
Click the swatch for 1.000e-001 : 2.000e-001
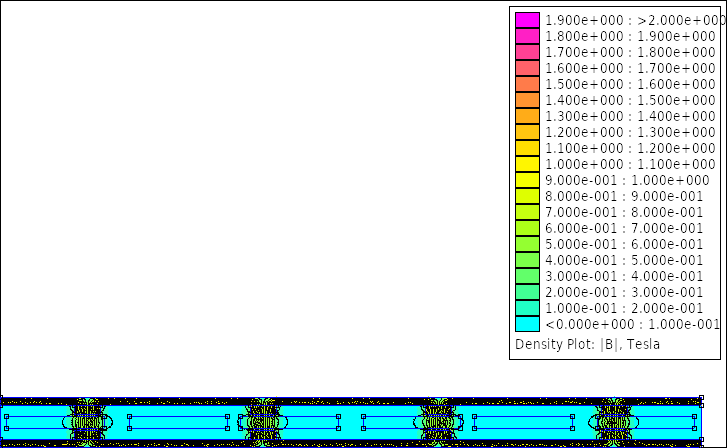(x=527, y=308)
